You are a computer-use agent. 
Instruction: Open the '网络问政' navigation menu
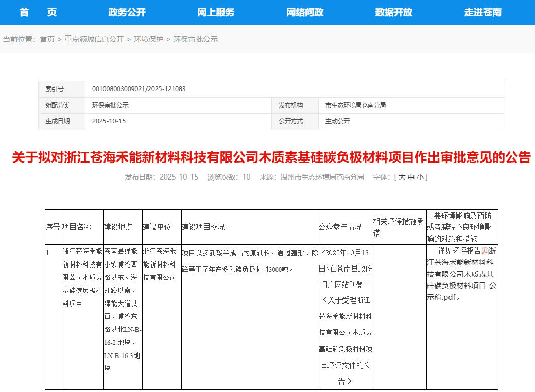coord(304,12)
